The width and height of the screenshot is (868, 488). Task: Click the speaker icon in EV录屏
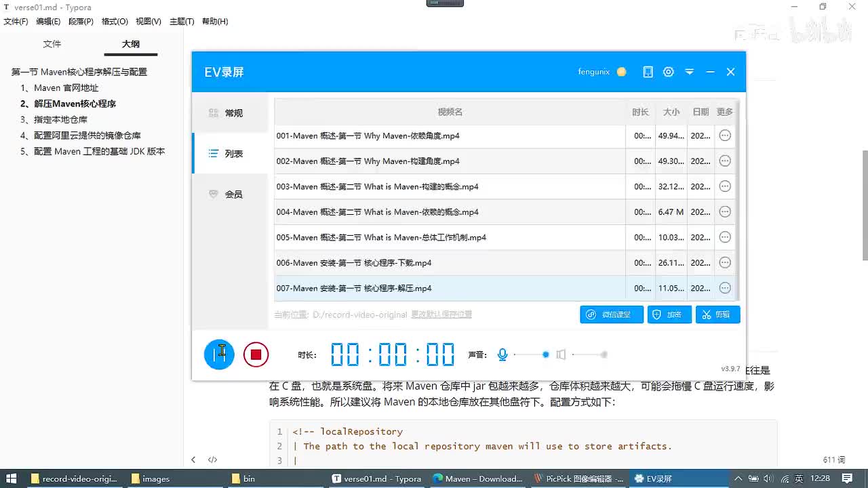tap(561, 354)
